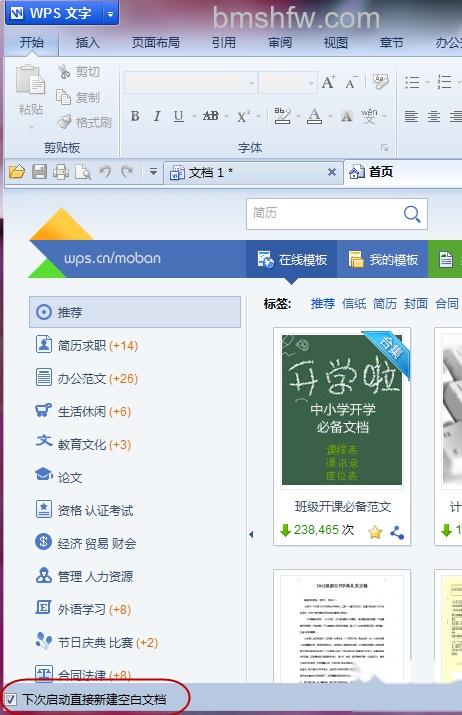Apply strikethrough formatting
This screenshot has width=462, height=715.
tap(210, 116)
